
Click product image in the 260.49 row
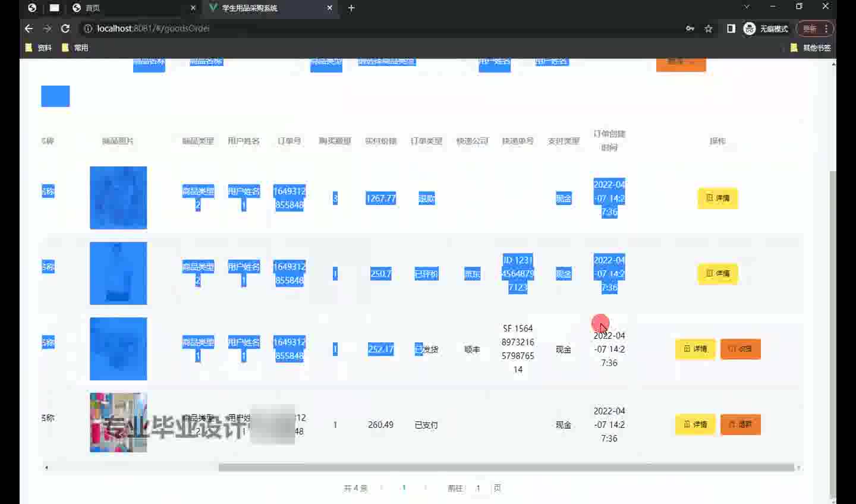(118, 423)
